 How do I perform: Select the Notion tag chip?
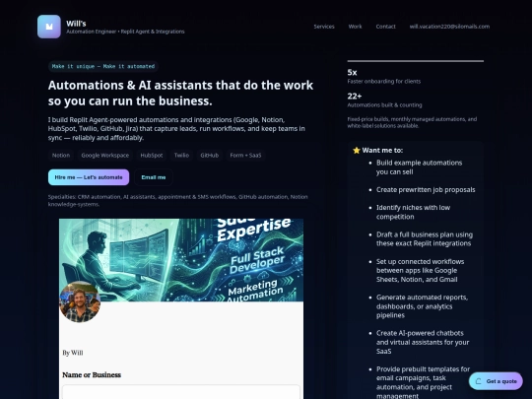[61, 155]
